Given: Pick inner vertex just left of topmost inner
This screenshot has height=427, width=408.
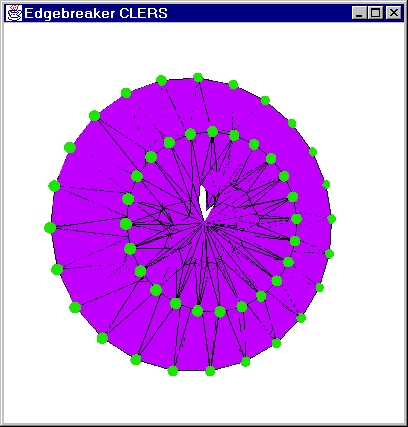Looking at the screenshot, I should tap(190, 134).
